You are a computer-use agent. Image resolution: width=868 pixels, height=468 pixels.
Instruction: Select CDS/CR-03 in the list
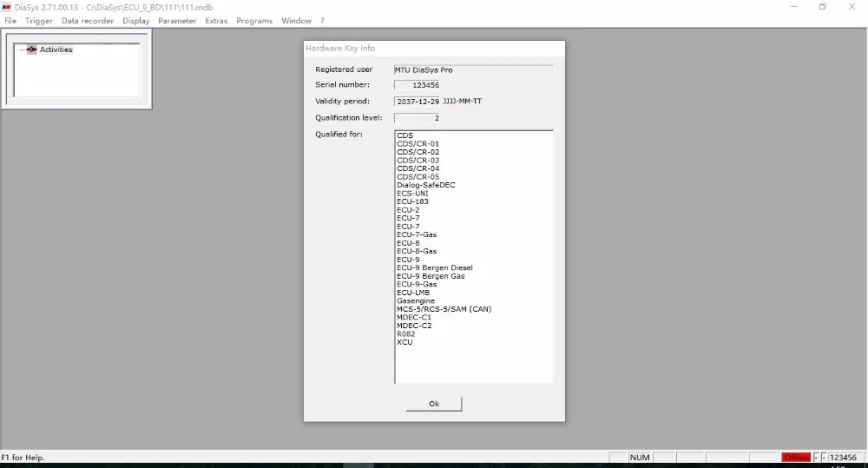click(x=418, y=160)
